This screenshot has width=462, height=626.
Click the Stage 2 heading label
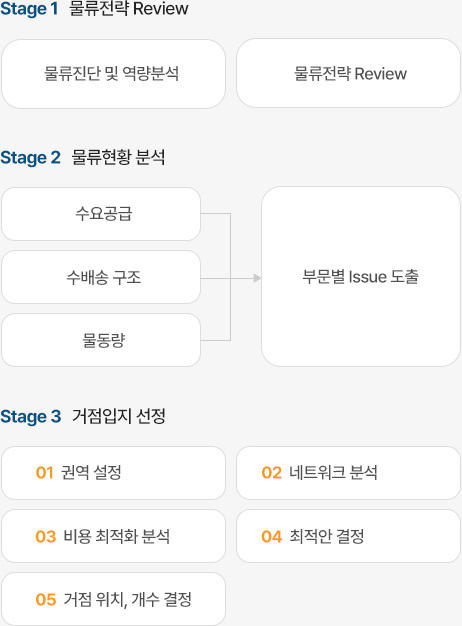(x=30, y=157)
